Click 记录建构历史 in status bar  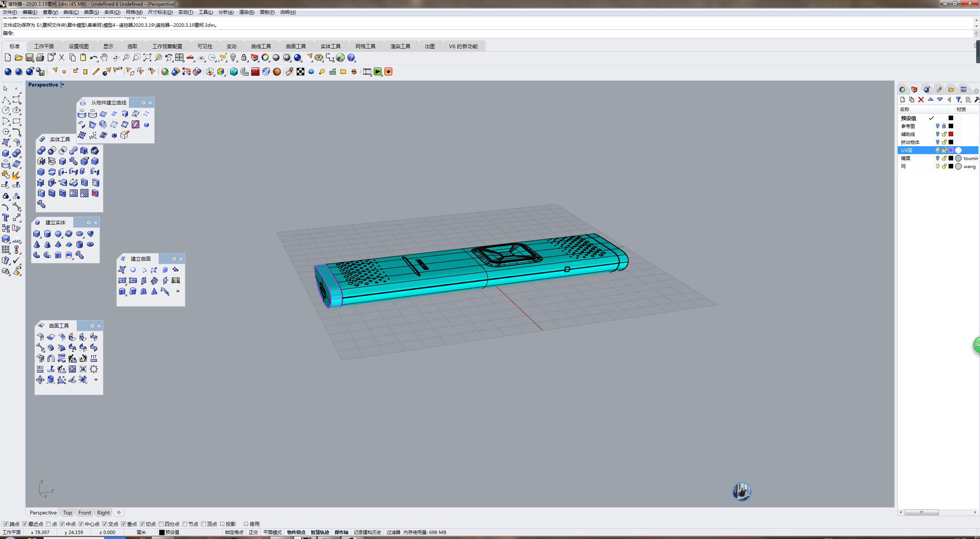[x=367, y=532]
